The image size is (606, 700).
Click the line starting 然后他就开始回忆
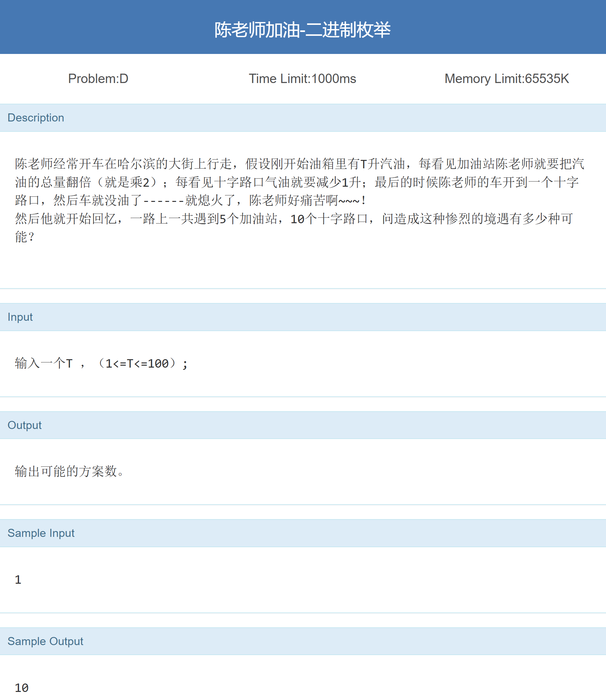click(x=293, y=219)
